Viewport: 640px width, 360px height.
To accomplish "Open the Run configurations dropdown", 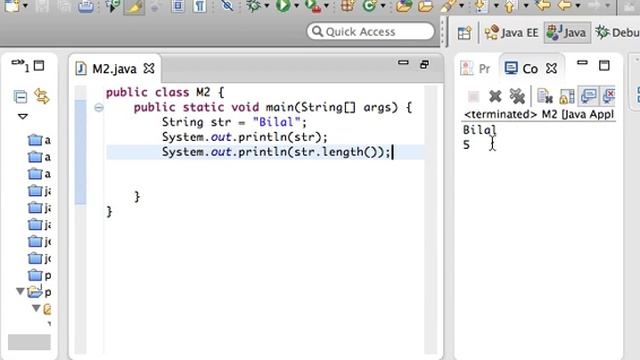I will (x=296, y=6).
